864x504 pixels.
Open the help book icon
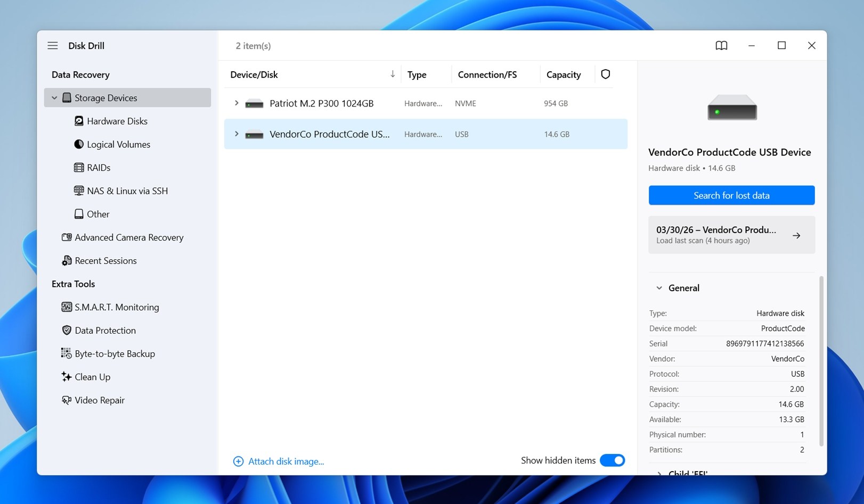721,46
